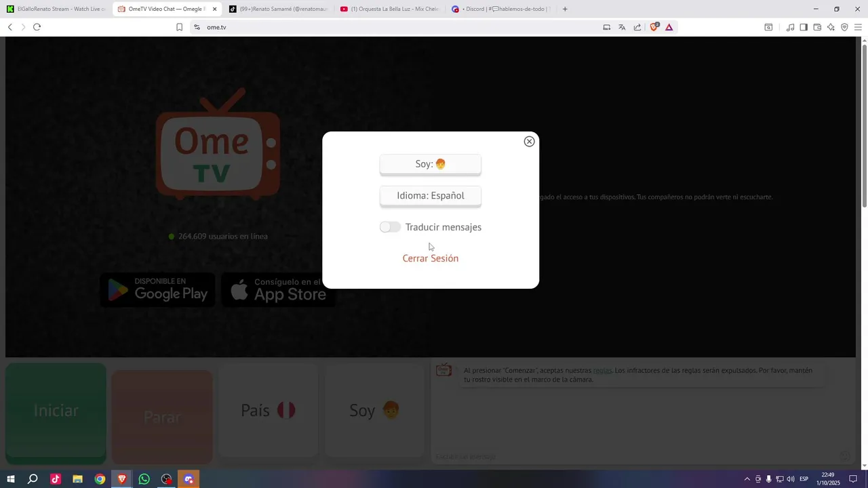This screenshot has height=488, width=868.
Task: Focus the chat message input field
Action: (x=634, y=456)
